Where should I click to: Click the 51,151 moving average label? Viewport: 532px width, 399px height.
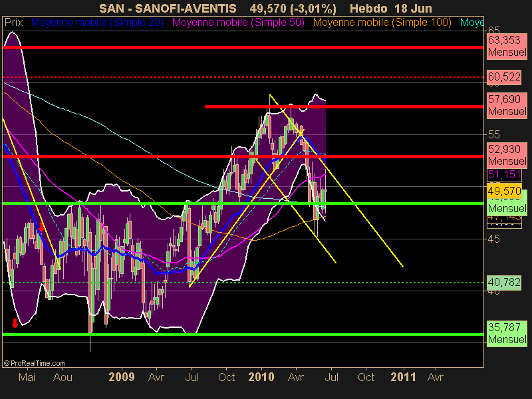coord(504,175)
